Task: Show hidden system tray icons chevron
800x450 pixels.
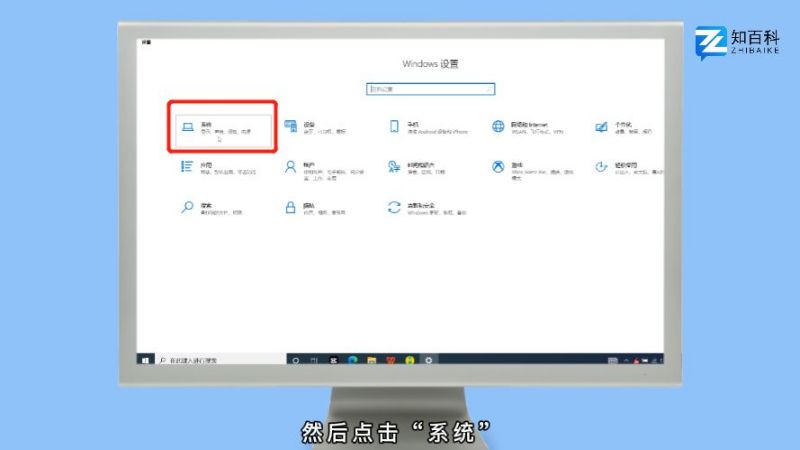Action: 626,360
